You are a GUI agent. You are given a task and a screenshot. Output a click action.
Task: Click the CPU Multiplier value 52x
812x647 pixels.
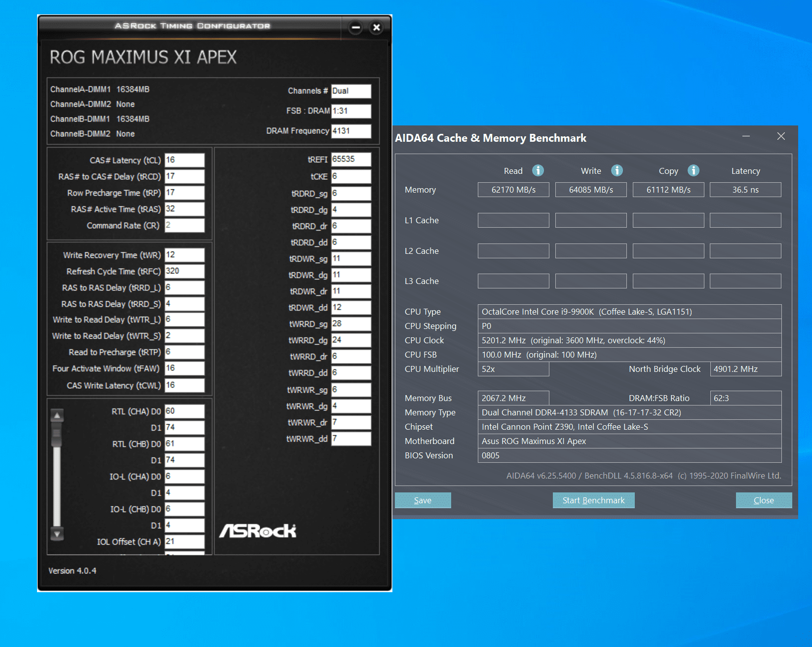tap(513, 369)
